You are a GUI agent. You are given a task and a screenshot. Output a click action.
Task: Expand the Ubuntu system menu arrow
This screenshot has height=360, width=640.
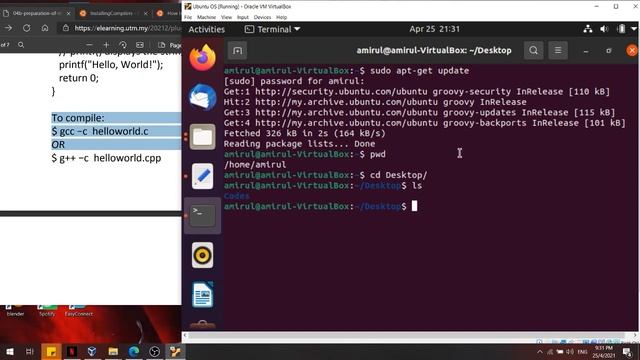(633, 29)
